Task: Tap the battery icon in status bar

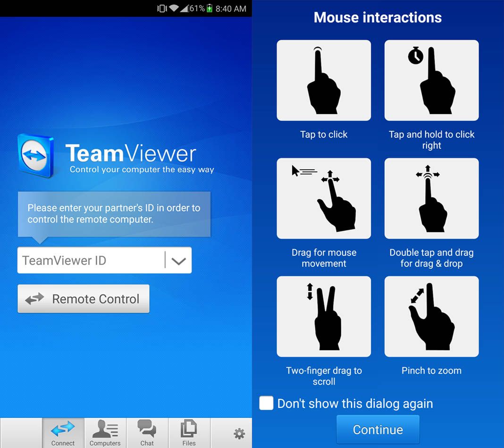Action: pos(210,8)
